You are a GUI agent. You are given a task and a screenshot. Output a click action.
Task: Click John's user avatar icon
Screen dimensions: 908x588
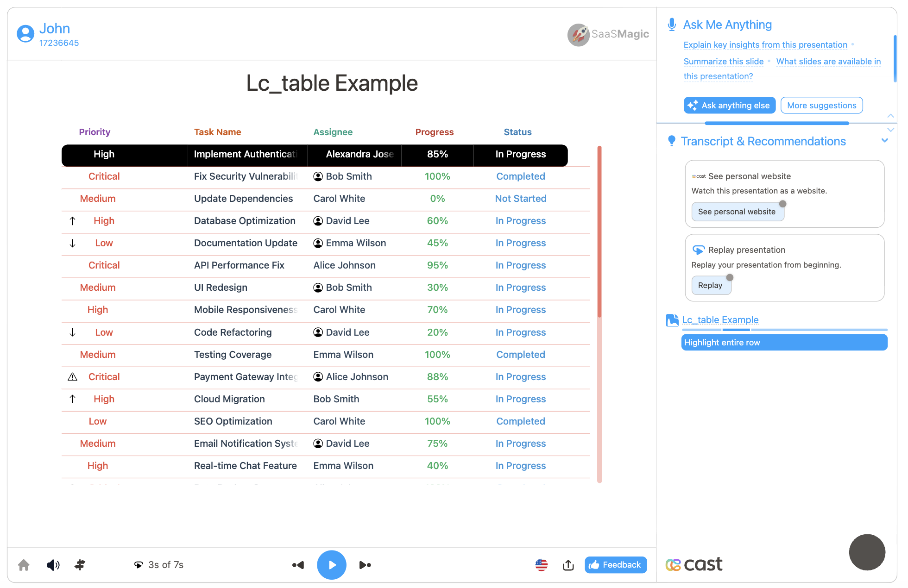25,34
